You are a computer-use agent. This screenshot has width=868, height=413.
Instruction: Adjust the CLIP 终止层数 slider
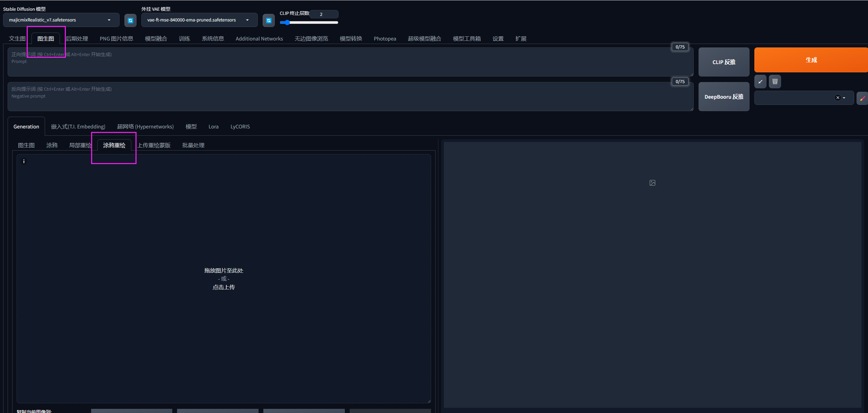point(309,23)
